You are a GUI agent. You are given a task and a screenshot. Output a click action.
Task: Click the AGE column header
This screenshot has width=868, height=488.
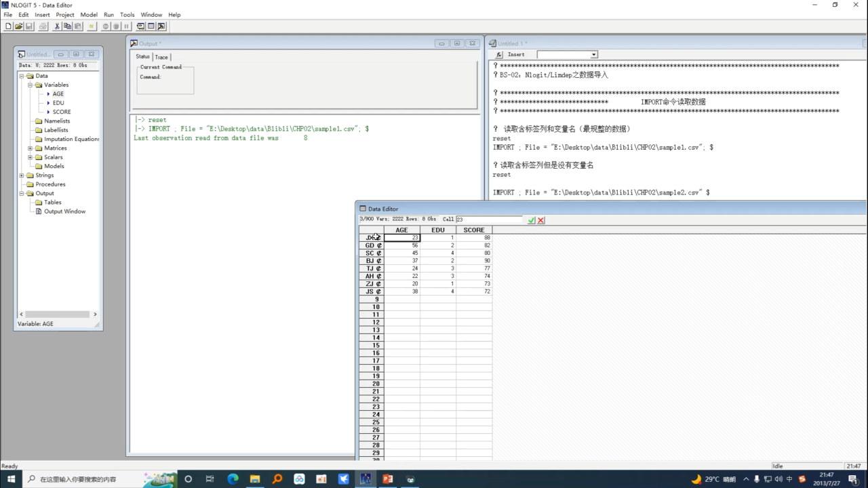coord(402,230)
